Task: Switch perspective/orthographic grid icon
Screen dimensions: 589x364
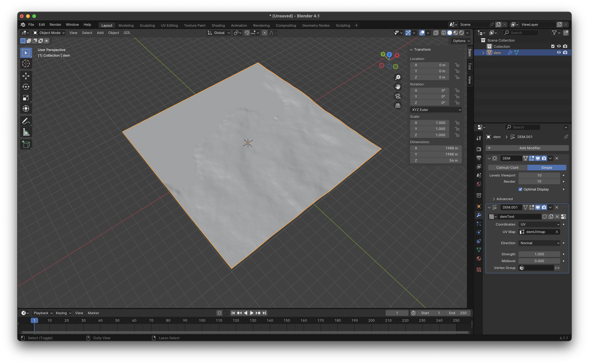Action: click(398, 106)
